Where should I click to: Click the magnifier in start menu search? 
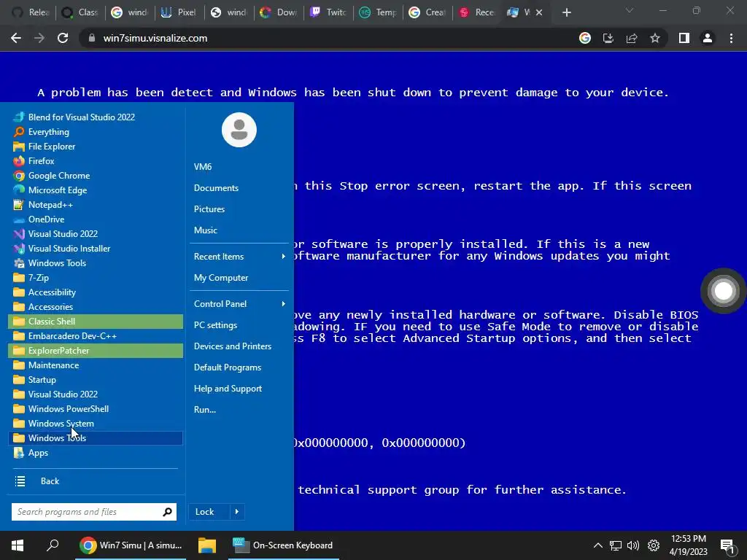point(167,512)
